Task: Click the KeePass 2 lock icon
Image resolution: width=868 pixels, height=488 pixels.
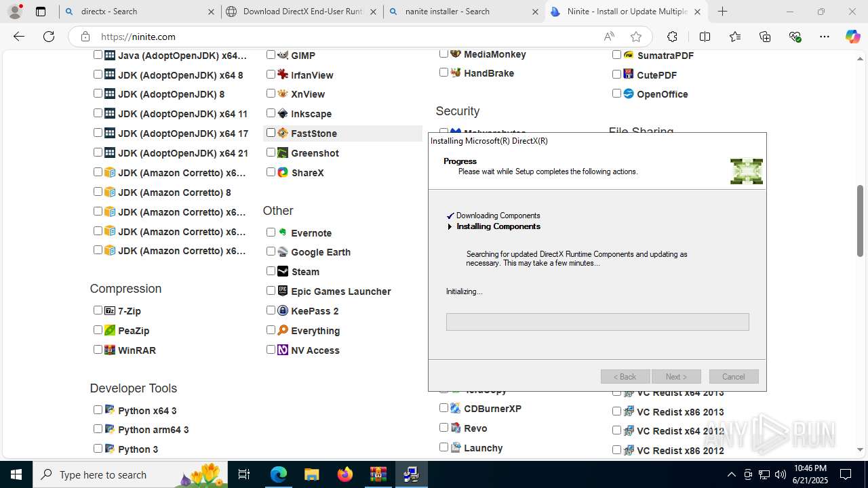Action: 283,310
